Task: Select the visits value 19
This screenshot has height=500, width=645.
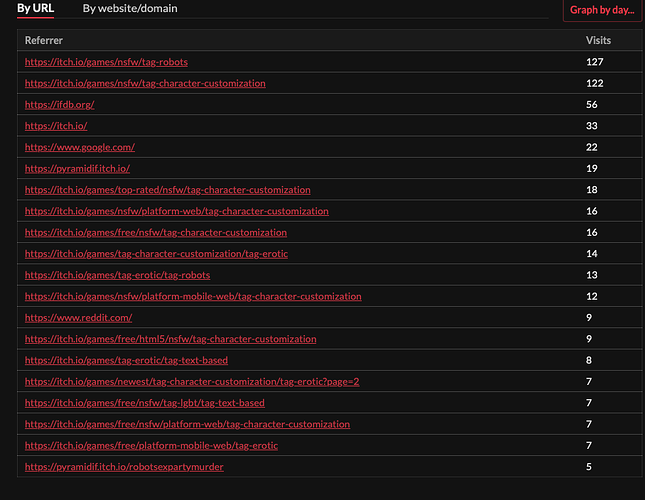Action: coord(592,169)
